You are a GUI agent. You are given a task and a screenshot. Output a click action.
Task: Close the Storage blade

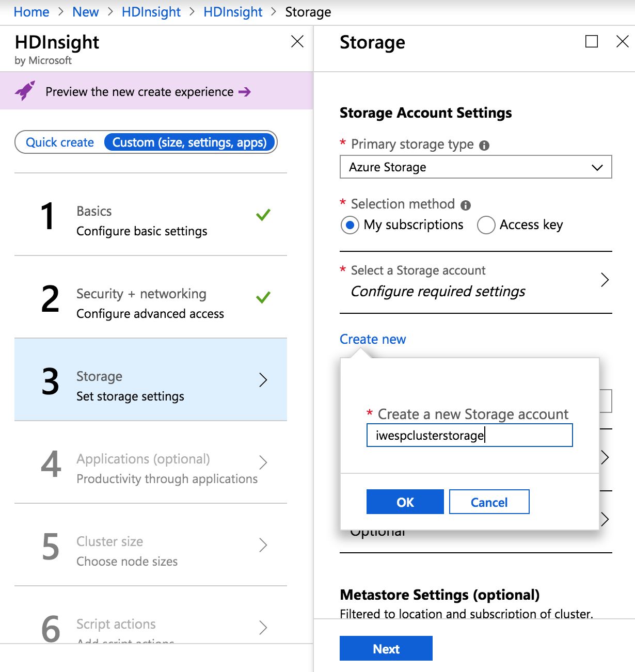click(623, 41)
